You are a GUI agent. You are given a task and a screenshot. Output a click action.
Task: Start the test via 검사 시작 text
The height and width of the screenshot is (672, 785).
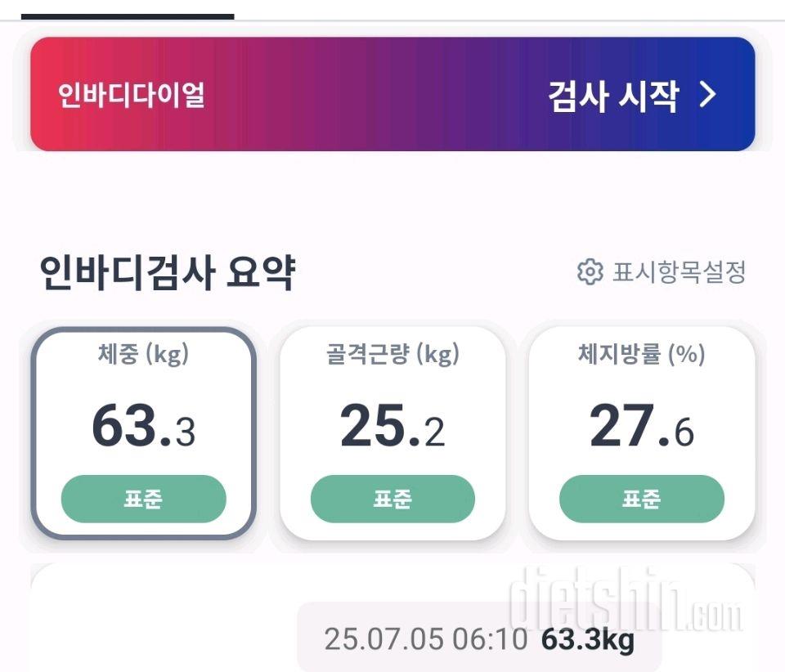coord(614,96)
